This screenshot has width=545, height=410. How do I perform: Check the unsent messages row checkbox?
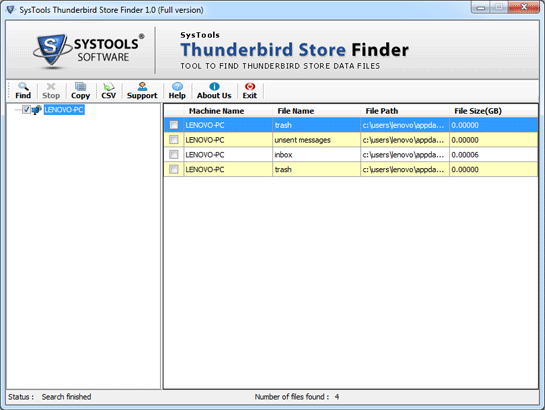pyautogui.click(x=173, y=140)
